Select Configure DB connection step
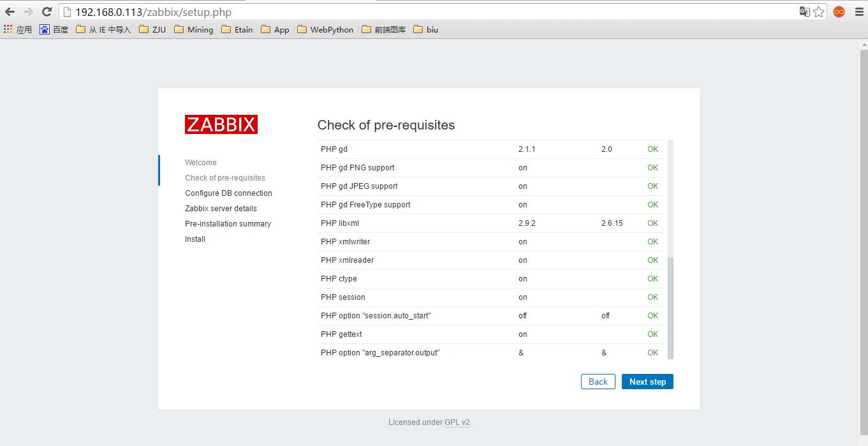 (x=228, y=193)
